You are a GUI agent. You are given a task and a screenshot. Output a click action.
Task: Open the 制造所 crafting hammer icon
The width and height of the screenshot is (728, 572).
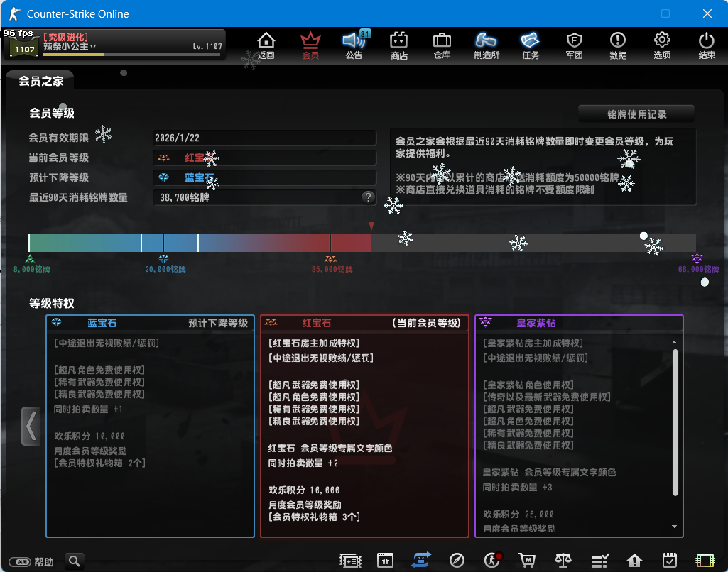point(487,45)
